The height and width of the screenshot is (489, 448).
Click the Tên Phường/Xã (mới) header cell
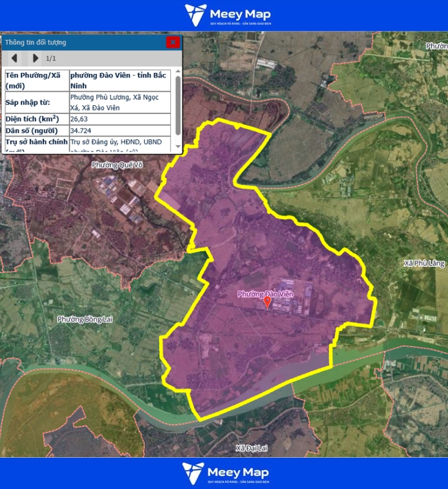click(x=36, y=80)
